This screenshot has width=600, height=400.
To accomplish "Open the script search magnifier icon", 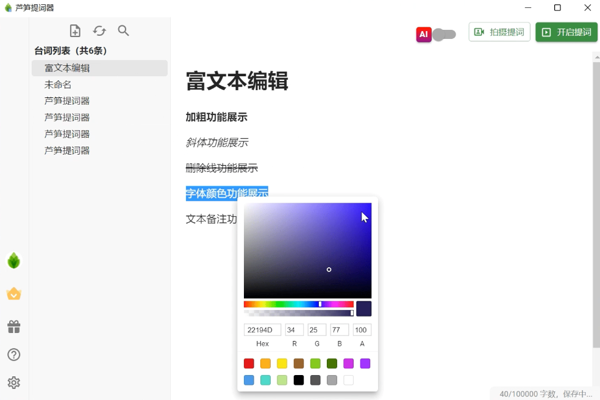I will click(123, 31).
